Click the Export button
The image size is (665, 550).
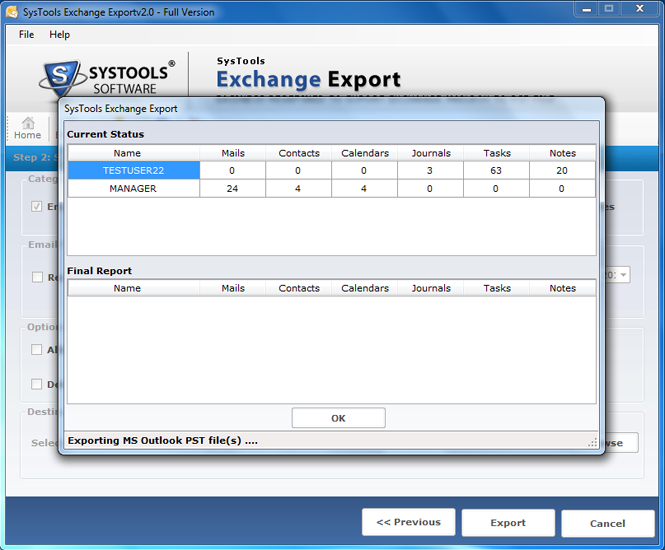click(508, 522)
